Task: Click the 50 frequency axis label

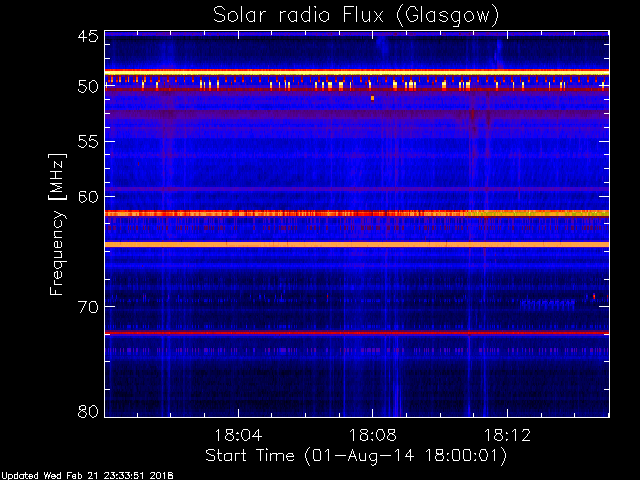Action: point(88,87)
